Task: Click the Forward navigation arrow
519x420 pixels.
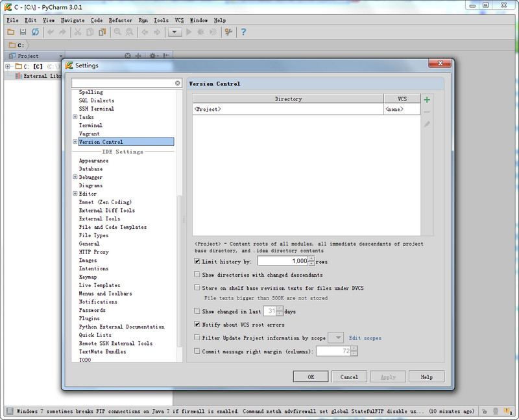Action: (x=157, y=32)
